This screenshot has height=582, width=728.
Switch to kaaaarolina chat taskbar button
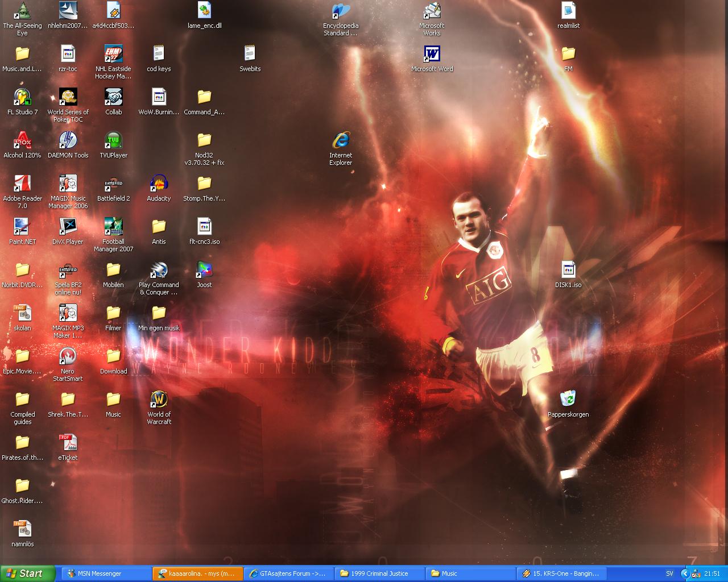[197, 573]
